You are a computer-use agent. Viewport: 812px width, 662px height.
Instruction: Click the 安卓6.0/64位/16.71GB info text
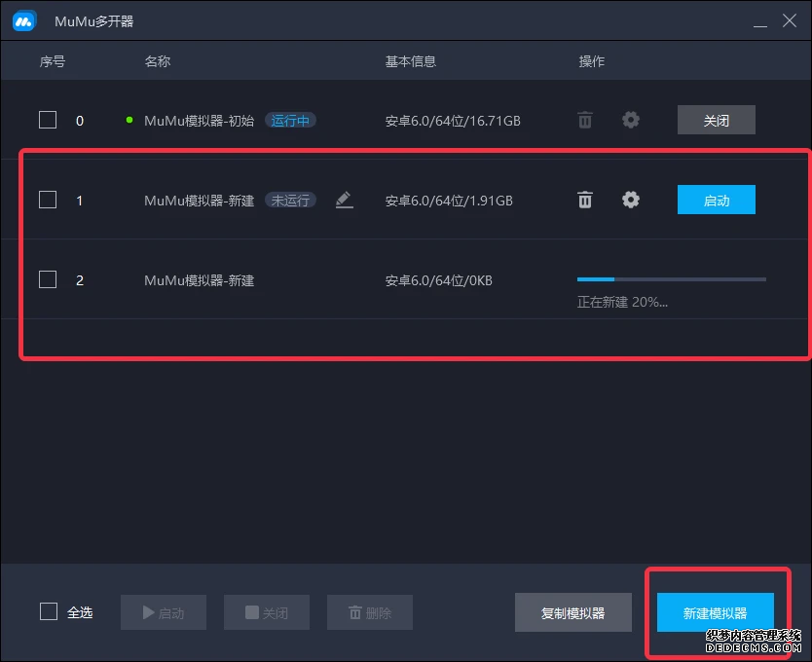point(453,121)
